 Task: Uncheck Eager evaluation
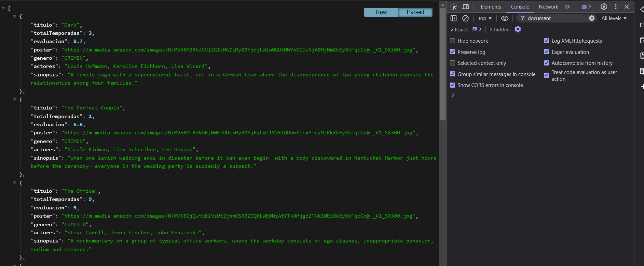[x=546, y=52]
